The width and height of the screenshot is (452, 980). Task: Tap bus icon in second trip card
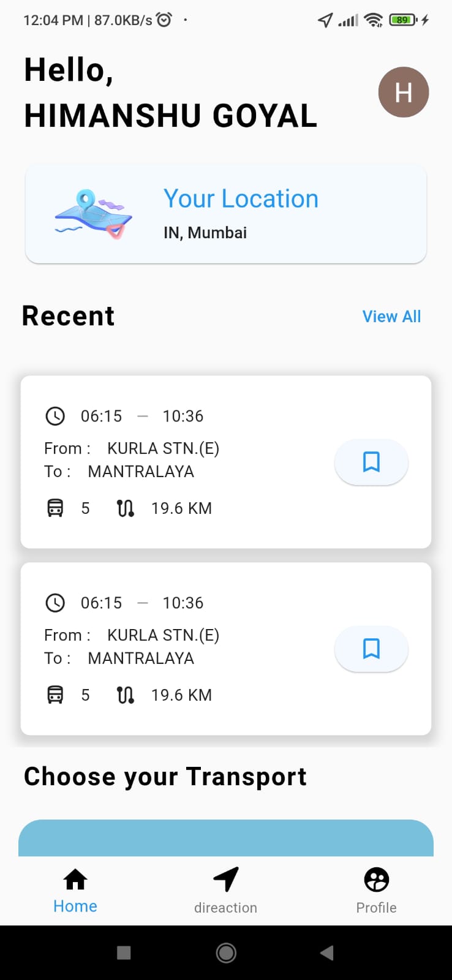click(x=55, y=695)
